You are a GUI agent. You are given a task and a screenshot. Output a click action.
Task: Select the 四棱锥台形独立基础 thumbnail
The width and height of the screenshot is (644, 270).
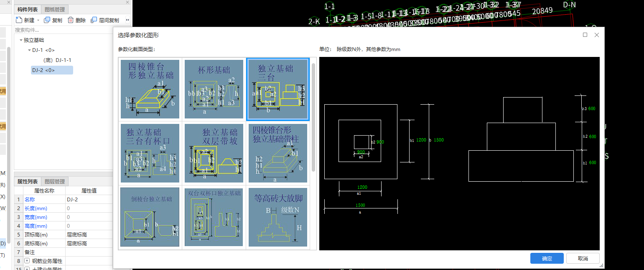coord(150,89)
